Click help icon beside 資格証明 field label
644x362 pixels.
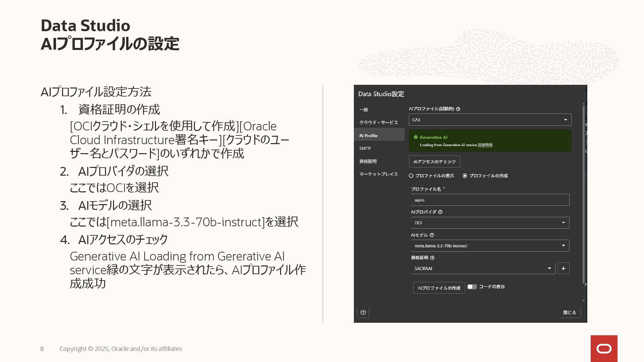[x=432, y=258]
